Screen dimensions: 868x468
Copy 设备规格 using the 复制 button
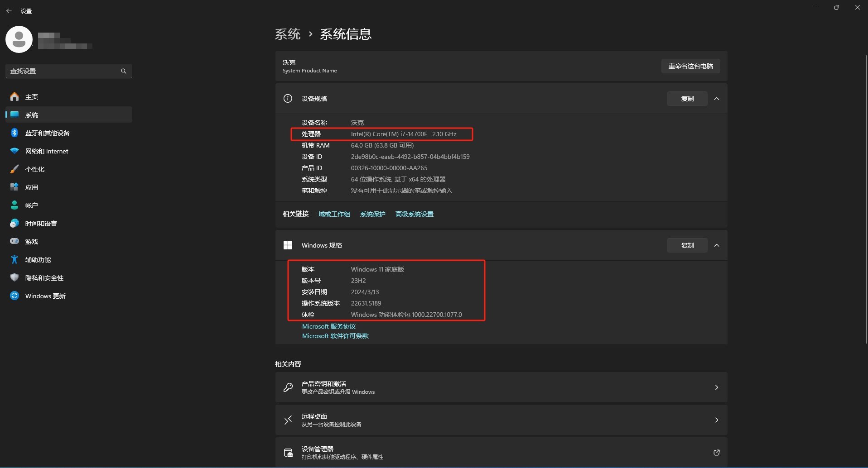click(x=686, y=98)
